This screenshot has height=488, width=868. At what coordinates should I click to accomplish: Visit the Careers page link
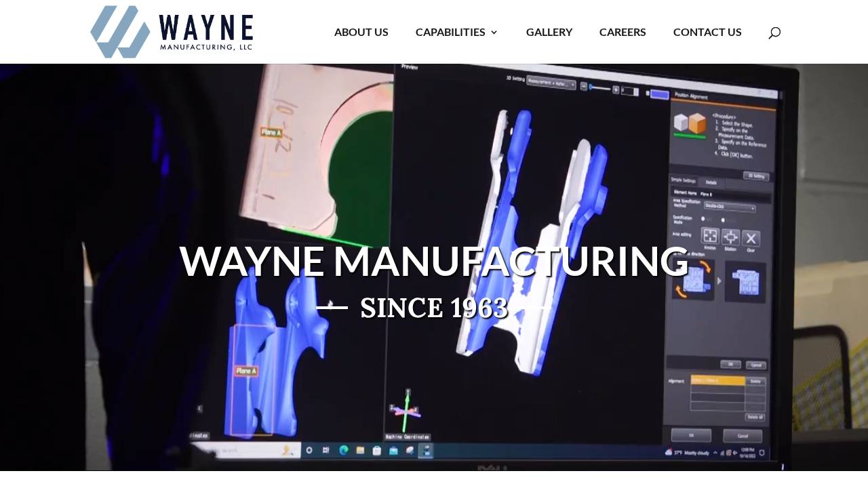pyautogui.click(x=623, y=32)
